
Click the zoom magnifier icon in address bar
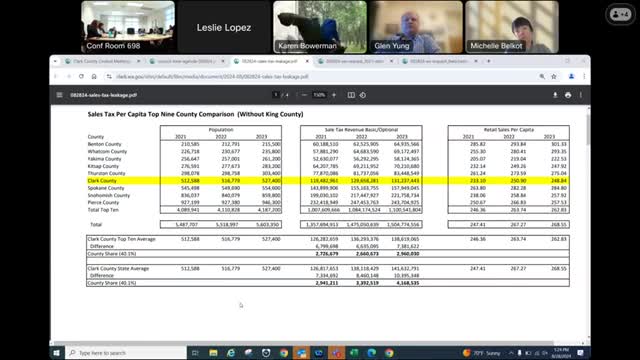pos(542,76)
